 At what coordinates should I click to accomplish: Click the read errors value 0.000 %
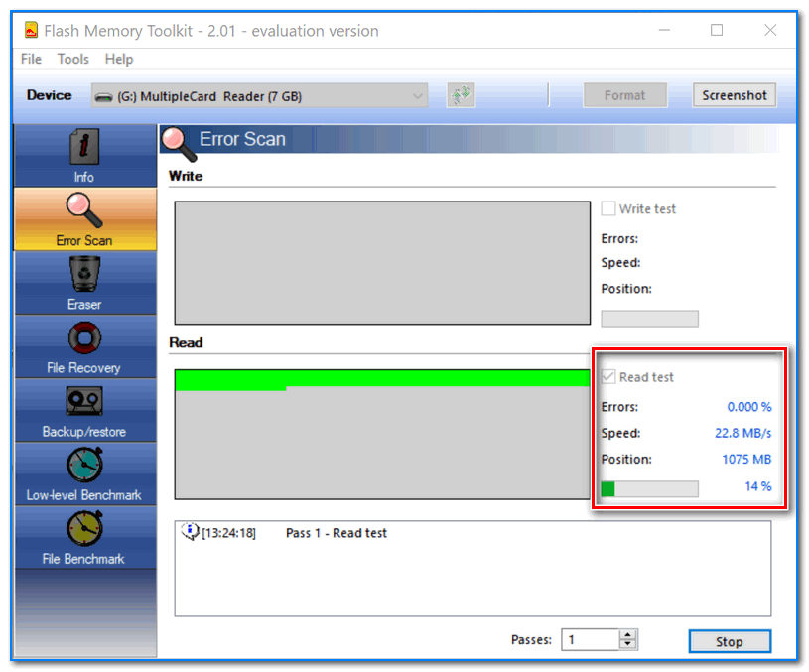point(749,407)
